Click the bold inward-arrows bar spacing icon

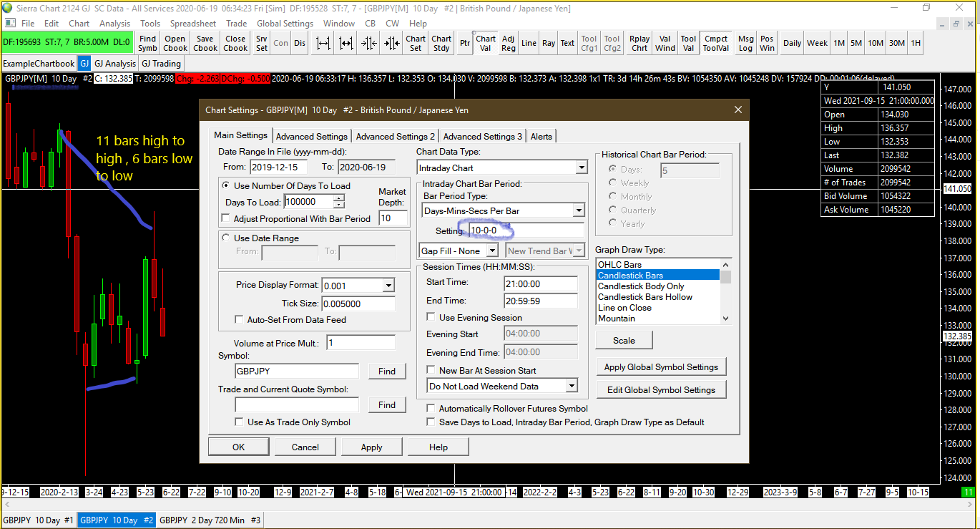(391, 43)
